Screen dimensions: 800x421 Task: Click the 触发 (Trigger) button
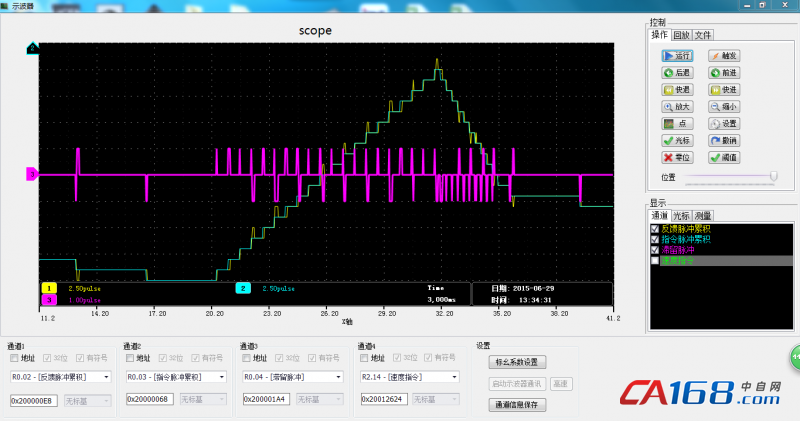click(724, 56)
